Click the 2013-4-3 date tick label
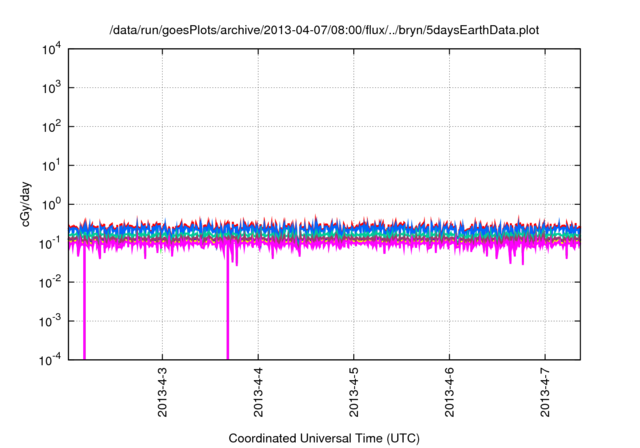The height and width of the screenshot is (448, 640). pos(162,392)
